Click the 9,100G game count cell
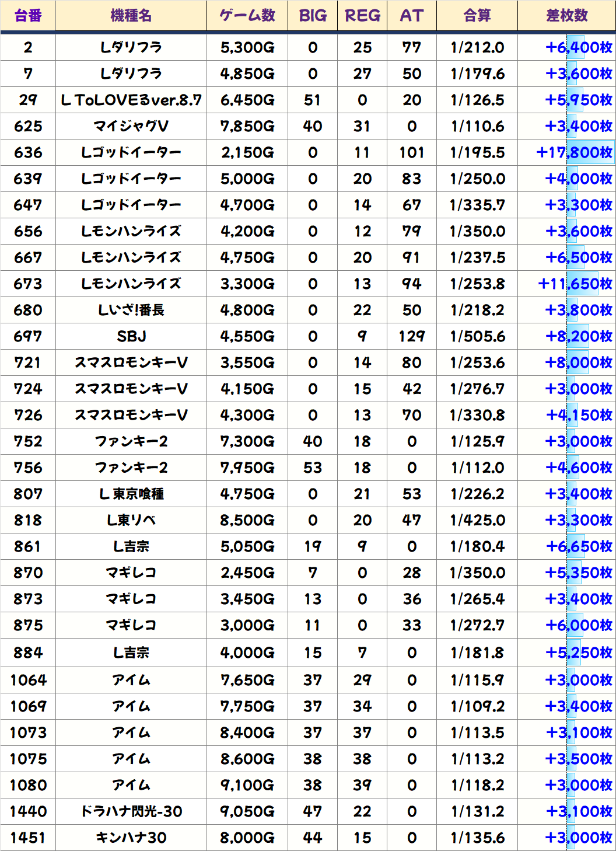The height and width of the screenshot is (851, 616). click(247, 786)
